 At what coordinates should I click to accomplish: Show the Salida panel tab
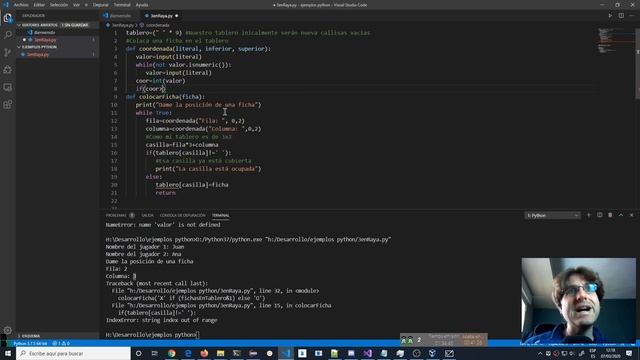(147, 215)
